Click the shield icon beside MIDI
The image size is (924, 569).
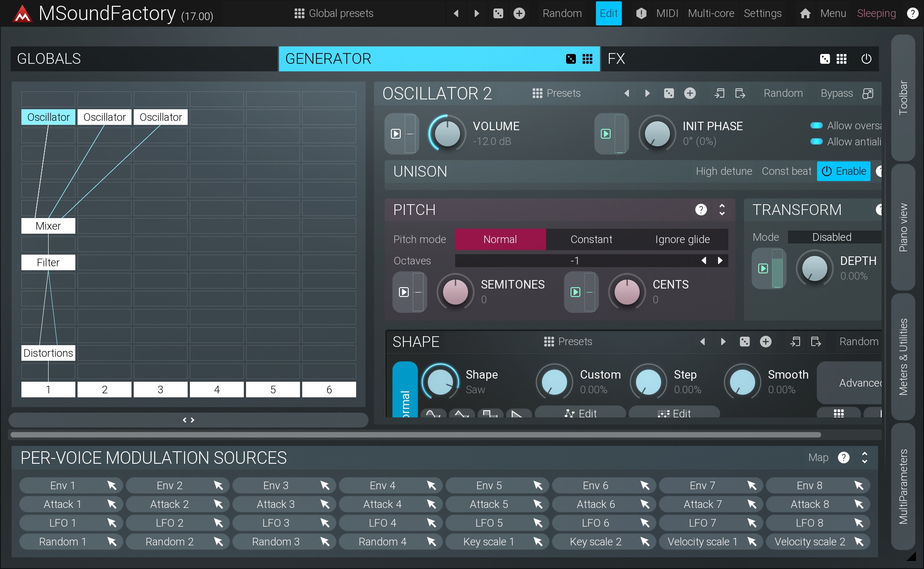point(641,13)
